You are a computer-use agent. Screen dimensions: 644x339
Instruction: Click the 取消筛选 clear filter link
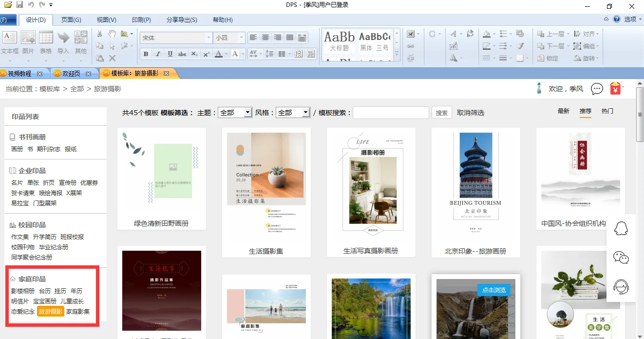470,113
